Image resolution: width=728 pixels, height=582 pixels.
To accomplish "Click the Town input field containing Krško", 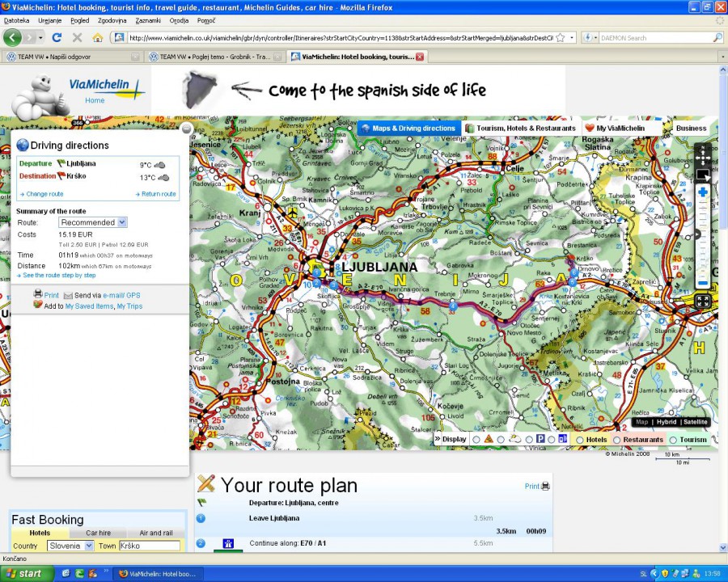I will coord(150,546).
